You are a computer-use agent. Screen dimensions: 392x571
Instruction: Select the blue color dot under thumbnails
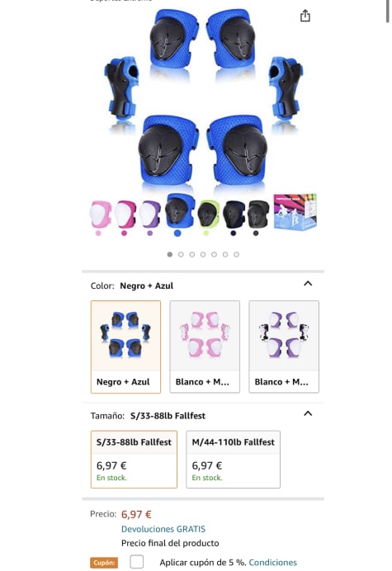tap(177, 233)
